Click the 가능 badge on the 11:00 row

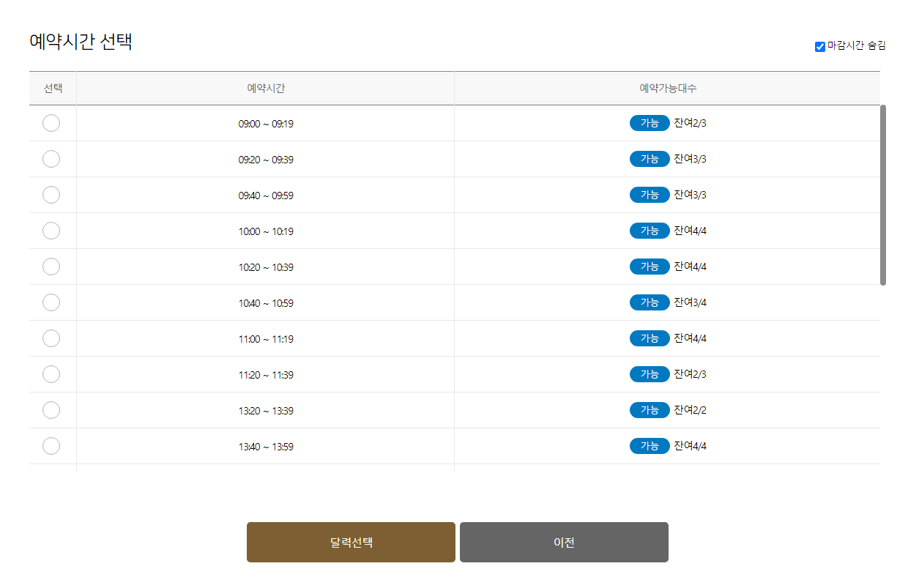[x=650, y=338]
